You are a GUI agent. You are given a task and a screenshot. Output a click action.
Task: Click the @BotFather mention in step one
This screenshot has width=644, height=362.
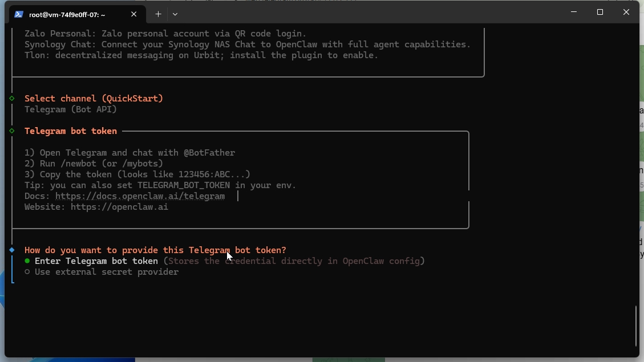pyautogui.click(x=209, y=153)
